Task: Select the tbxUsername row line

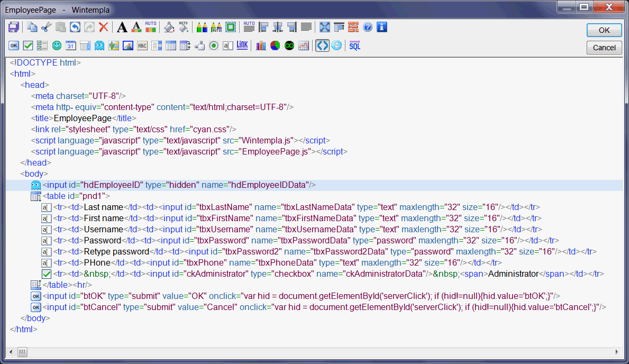Action: click(x=298, y=230)
